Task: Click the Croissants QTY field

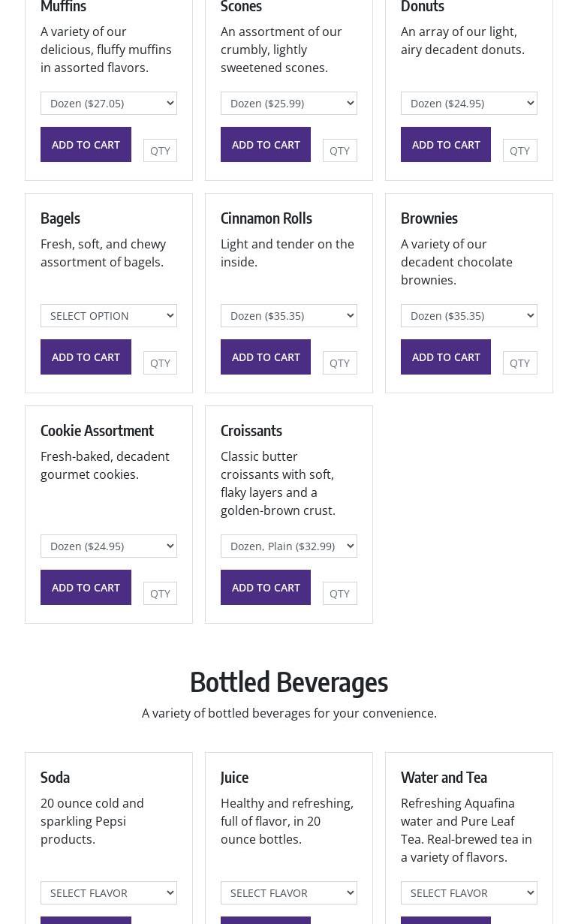Action: (339, 593)
